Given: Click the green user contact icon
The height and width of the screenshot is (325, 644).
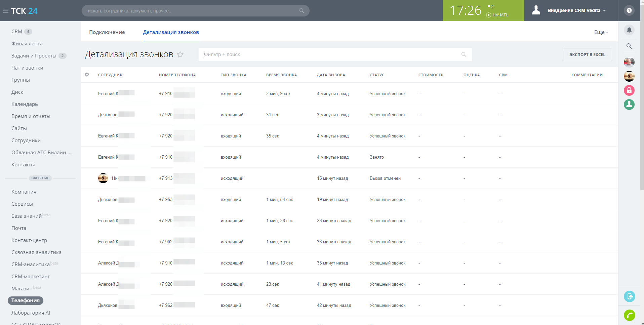Looking at the screenshot, I should point(629,105).
